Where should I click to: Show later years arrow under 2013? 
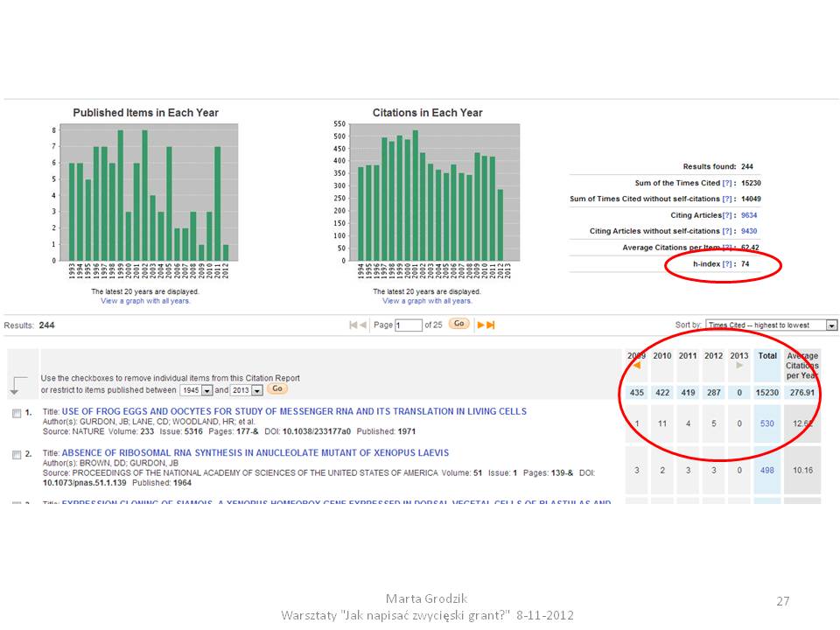click(x=739, y=366)
